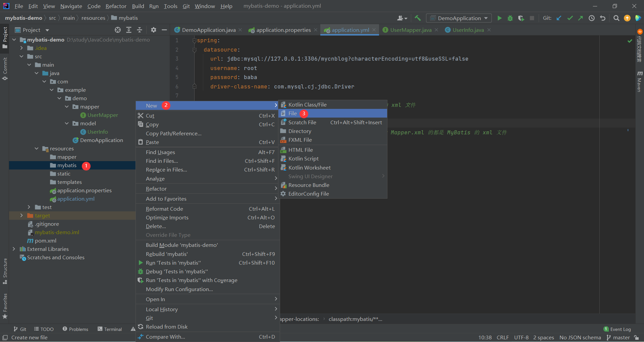Run with Coverage toolbar icon

tap(521, 18)
